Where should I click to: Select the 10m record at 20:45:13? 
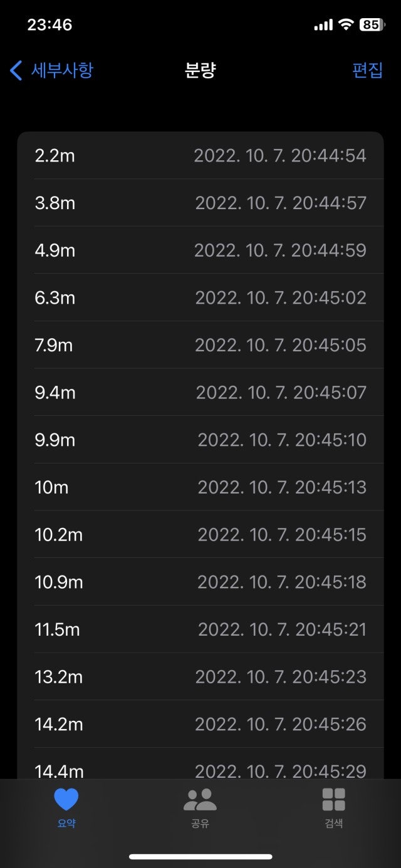pyautogui.click(x=200, y=487)
